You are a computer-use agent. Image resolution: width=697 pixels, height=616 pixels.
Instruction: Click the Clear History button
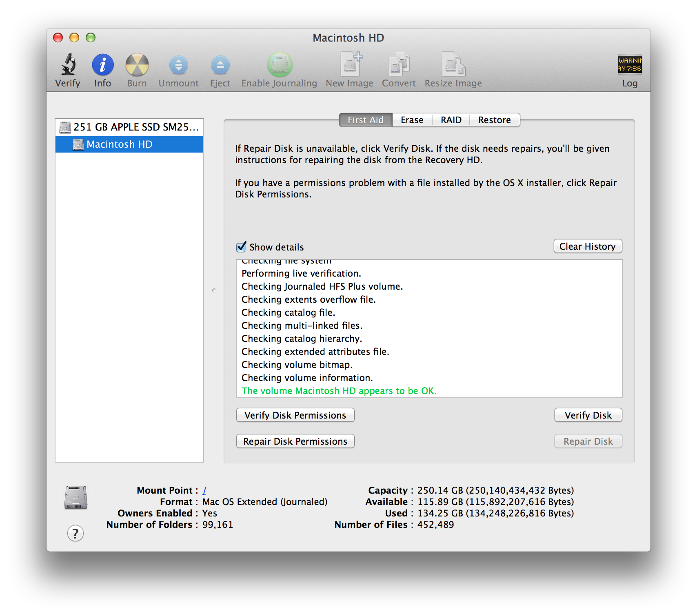588,246
